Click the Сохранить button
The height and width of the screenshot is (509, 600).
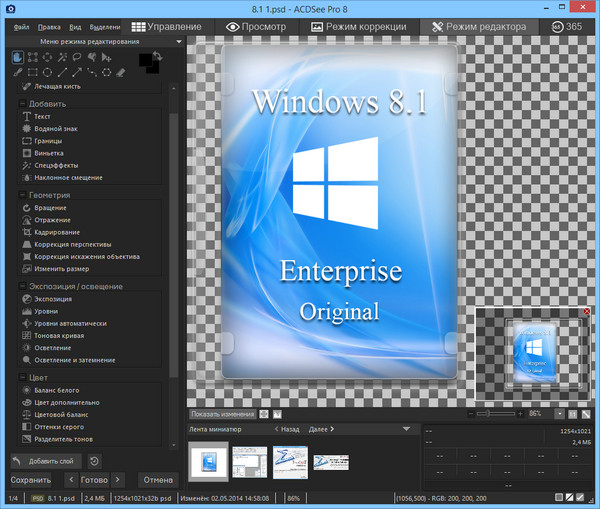click(x=31, y=479)
